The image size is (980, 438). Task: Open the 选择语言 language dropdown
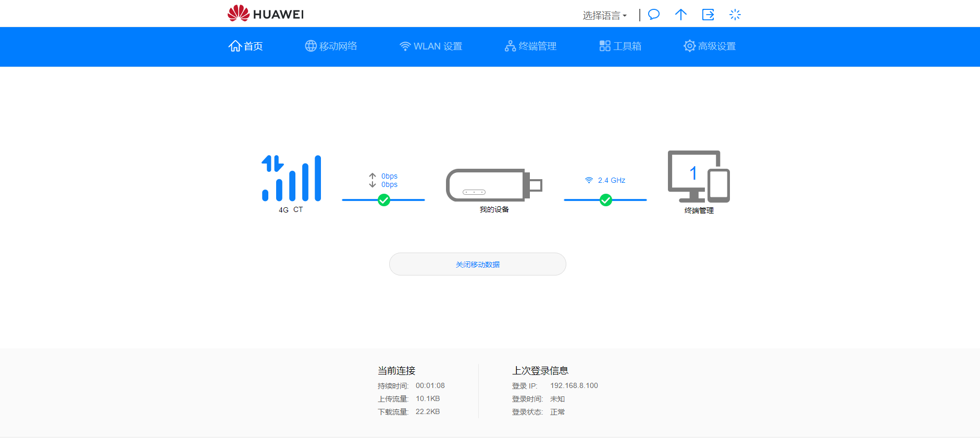(x=604, y=16)
